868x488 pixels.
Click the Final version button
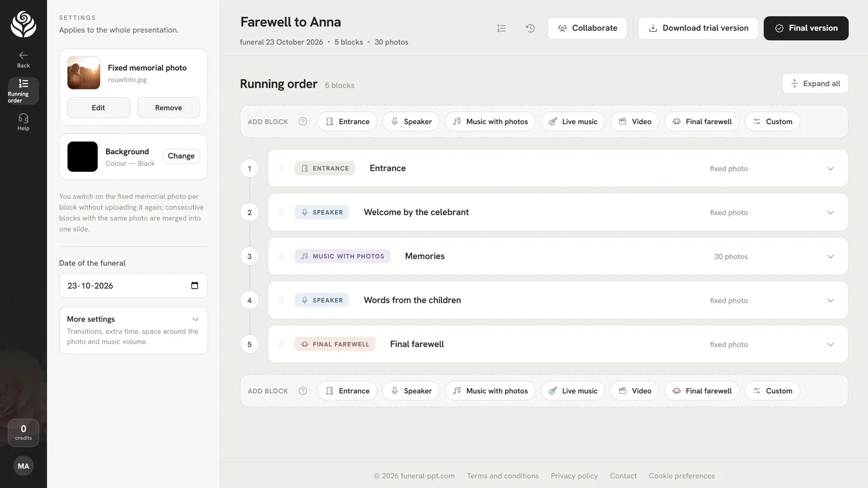[806, 28]
